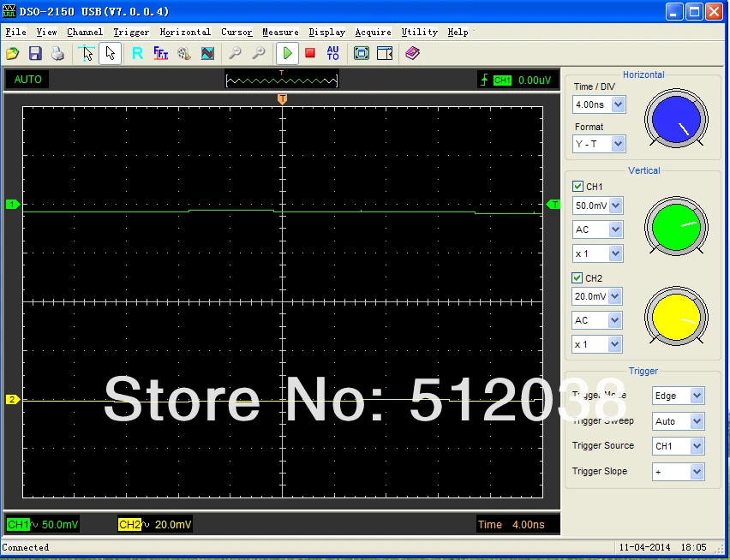Open the Channel menu
The width and height of the screenshot is (730, 560).
85,32
